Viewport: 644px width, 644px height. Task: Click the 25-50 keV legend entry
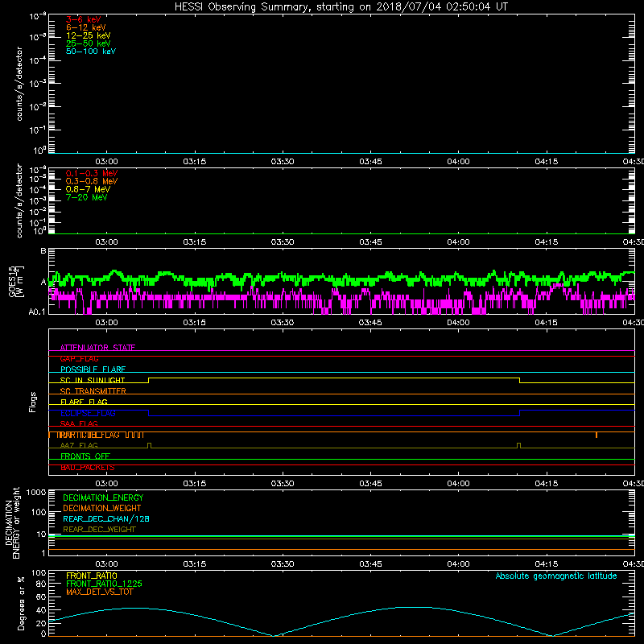[x=88, y=43]
